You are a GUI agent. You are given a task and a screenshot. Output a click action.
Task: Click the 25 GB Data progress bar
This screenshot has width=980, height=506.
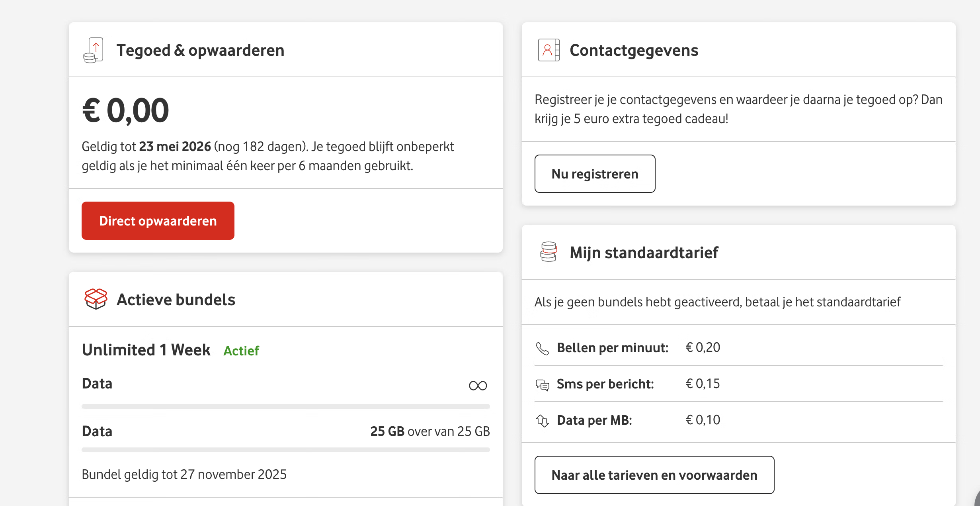point(285,450)
